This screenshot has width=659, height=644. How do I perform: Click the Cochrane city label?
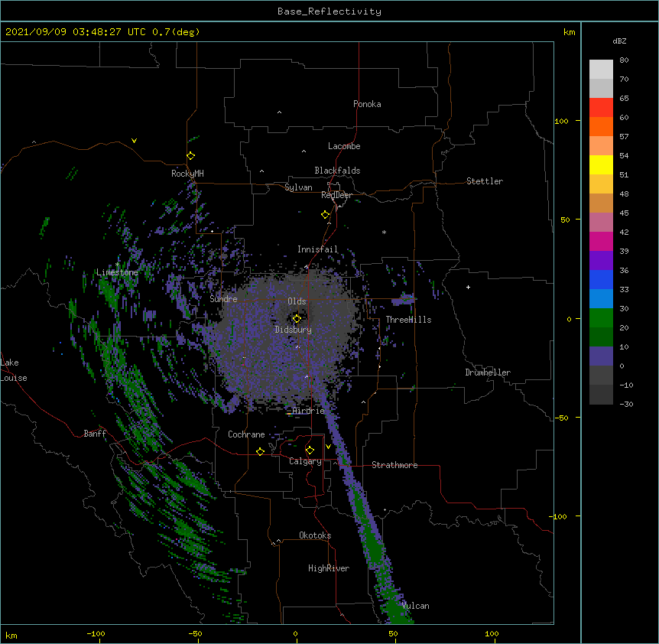point(246,434)
